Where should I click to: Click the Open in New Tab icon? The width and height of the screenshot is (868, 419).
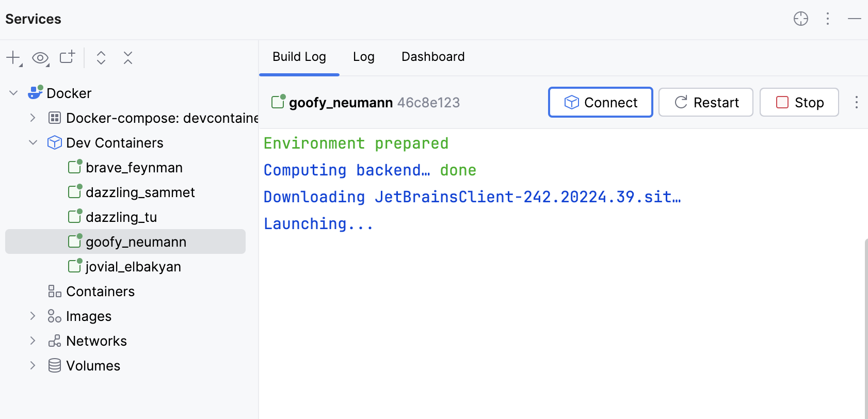pyautogui.click(x=67, y=57)
